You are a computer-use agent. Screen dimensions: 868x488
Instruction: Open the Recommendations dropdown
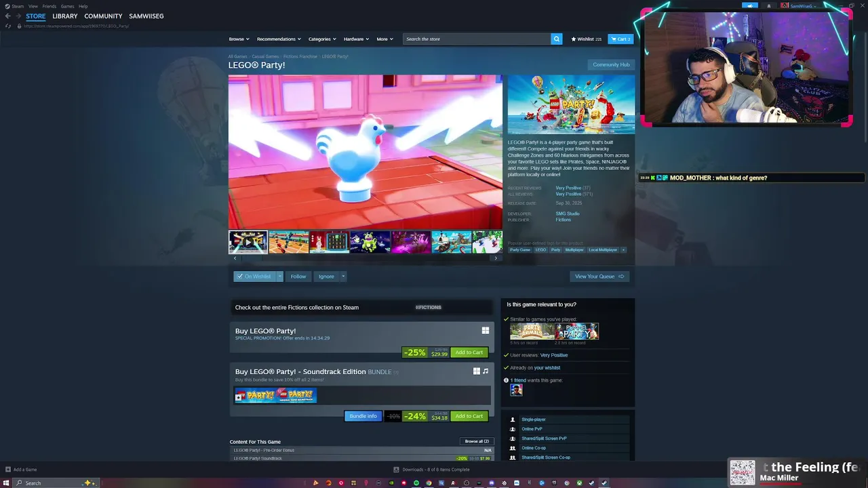tap(279, 39)
